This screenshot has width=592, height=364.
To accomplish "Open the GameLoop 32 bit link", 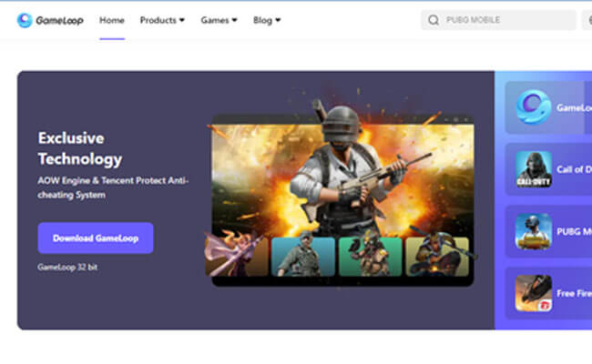I will (67, 267).
